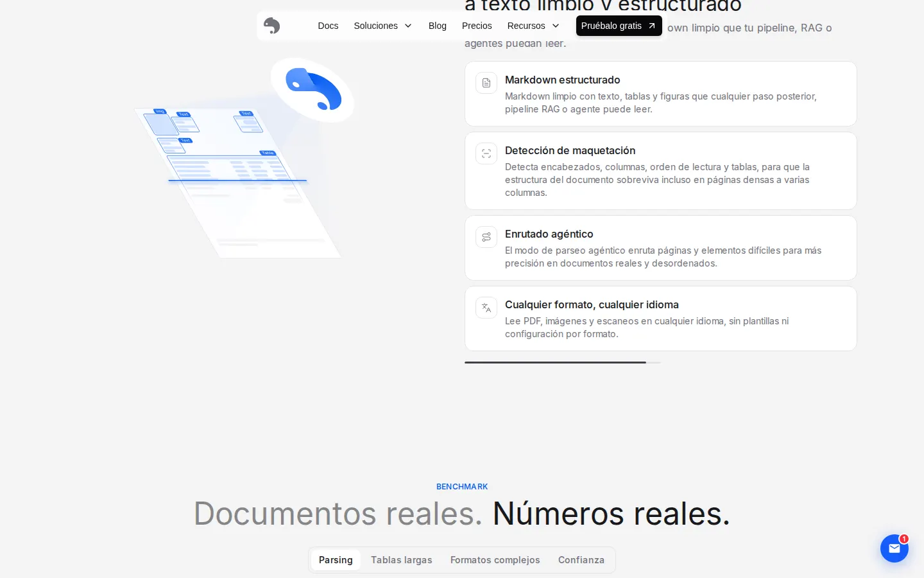The width and height of the screenshot is (924, 578).
Task: Open the chat mail widget
Action: (894, 548)
